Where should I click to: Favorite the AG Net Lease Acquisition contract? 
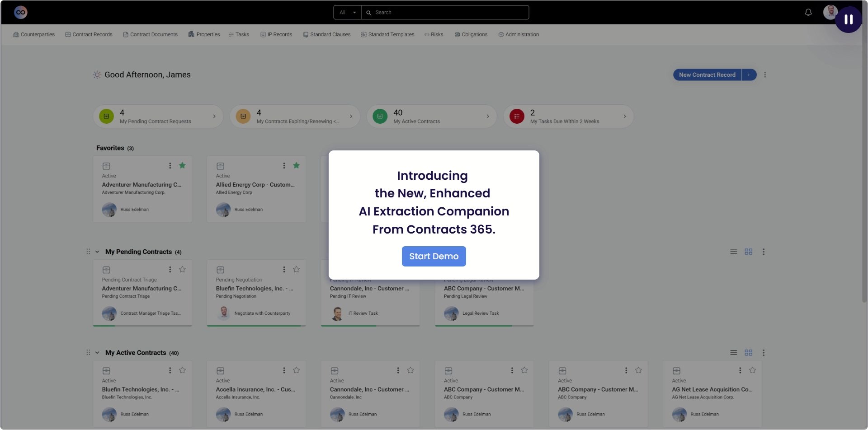752,370
